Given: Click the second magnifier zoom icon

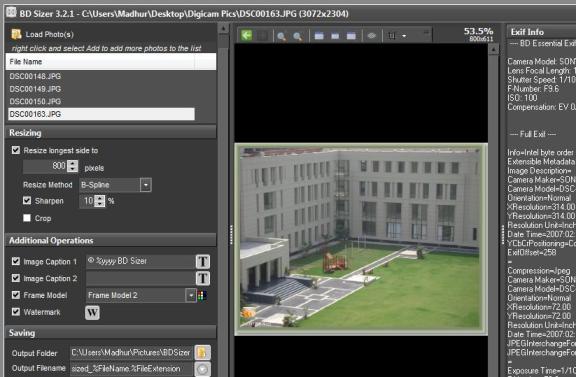Looking at the screenshot, I should coord(298,36).
